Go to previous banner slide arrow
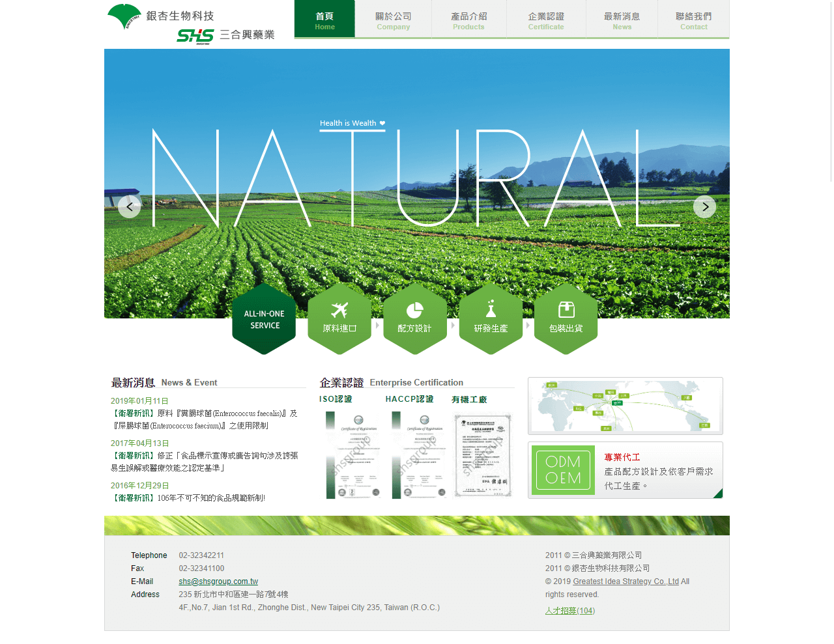 click(130, 206)
